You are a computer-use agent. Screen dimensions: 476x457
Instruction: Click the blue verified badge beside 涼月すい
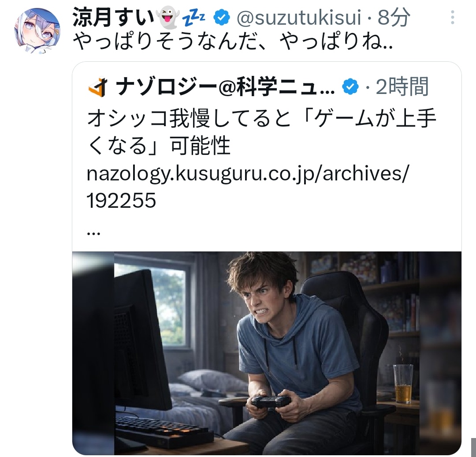click(222, 17)
